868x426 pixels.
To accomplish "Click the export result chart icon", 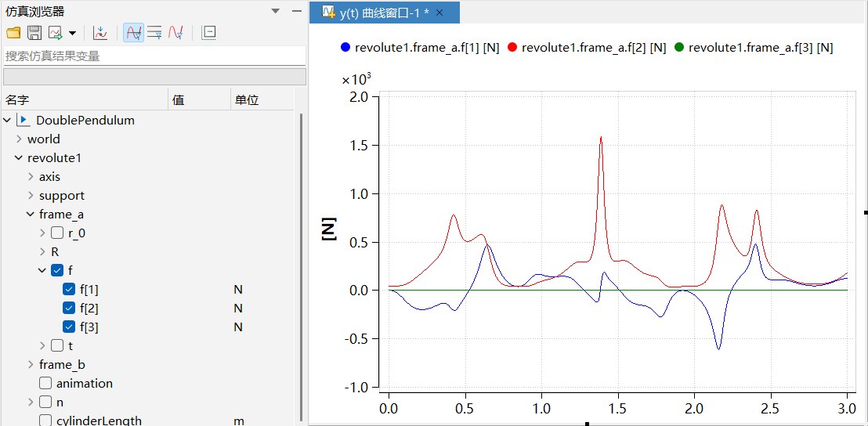I will pyautogui.click(x=56, y=33).
